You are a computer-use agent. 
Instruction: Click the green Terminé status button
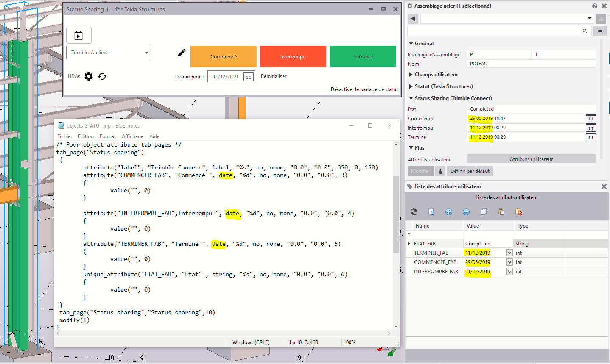[x=363, y=57]
